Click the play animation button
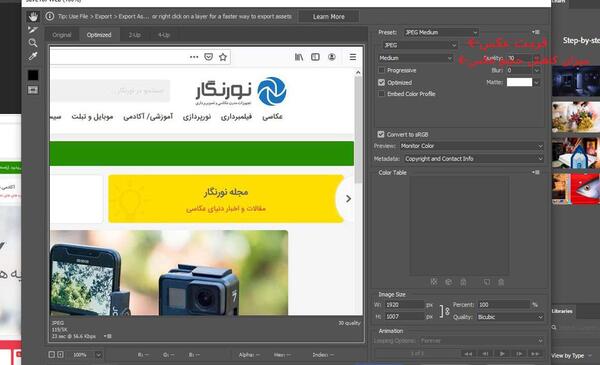This screenshot has height=365, width=600. pyautogui.click(x=502, y=354)
